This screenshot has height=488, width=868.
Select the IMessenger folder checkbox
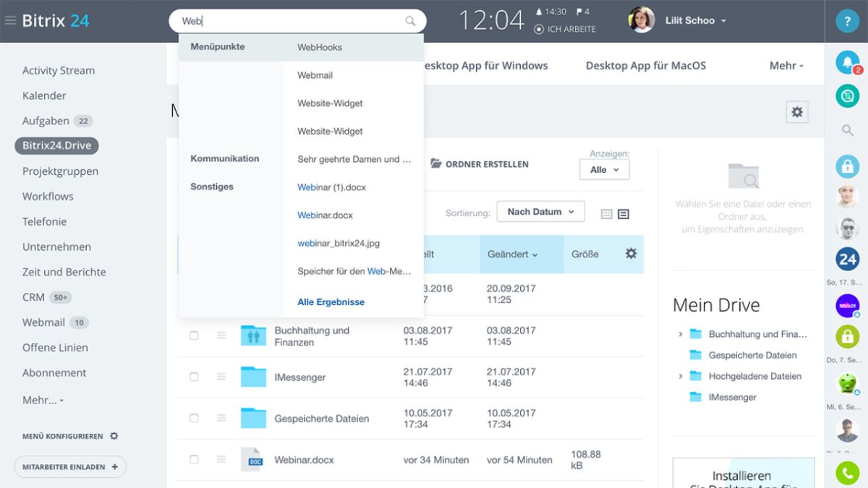tap(194, 377)
